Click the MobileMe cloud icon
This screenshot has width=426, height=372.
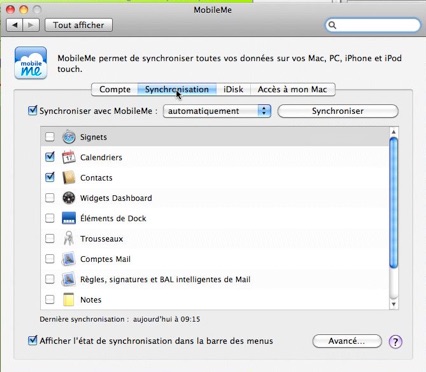(31, 63)
